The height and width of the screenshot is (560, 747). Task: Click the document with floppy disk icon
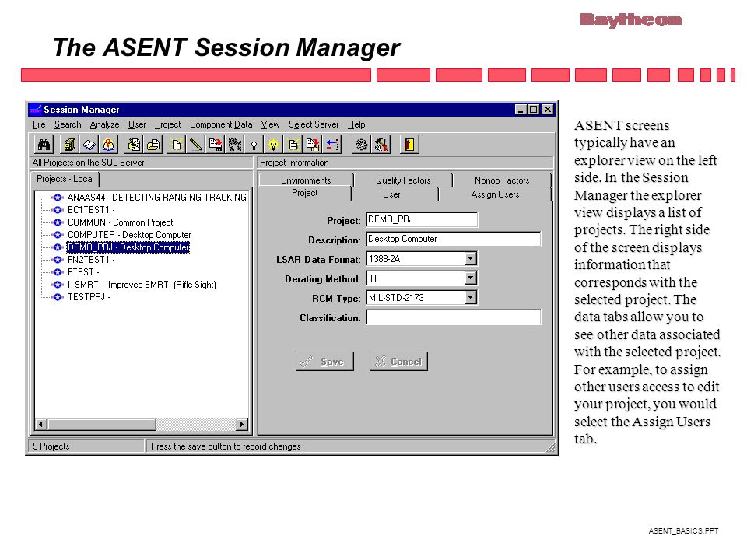pyautogui.click(x=216, y=145)
